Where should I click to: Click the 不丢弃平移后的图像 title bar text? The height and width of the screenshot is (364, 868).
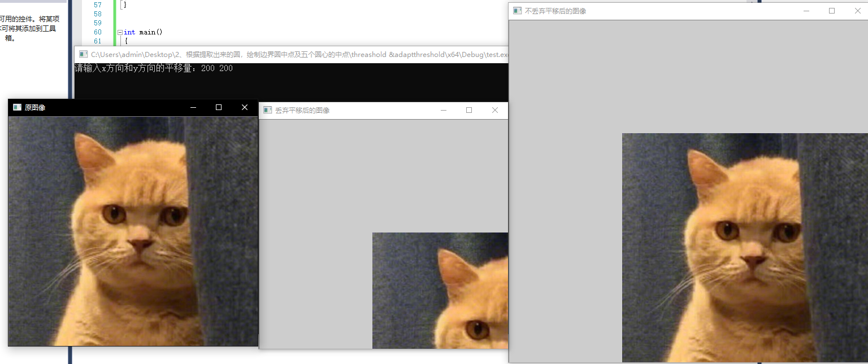555,11
